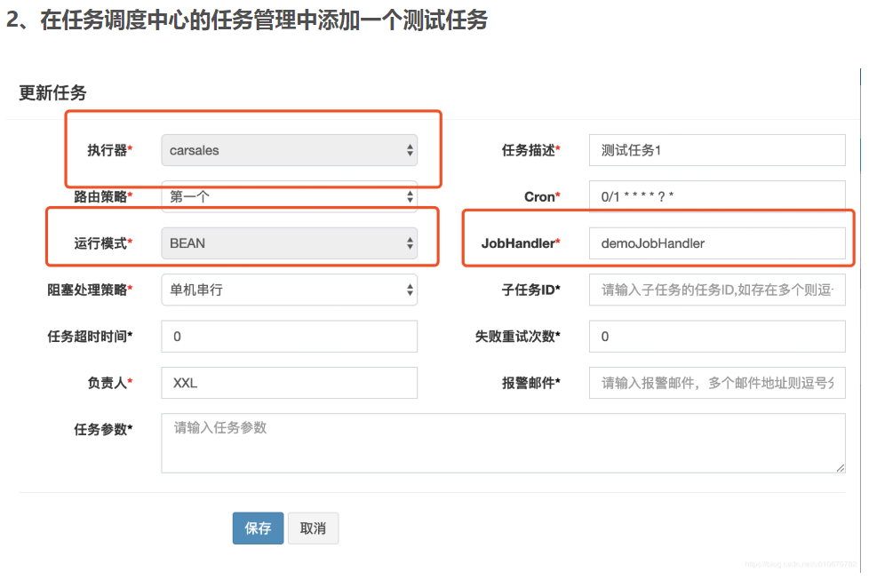
Task: Click the stepper arrows beside 单机串行
Action: (411, 290)
